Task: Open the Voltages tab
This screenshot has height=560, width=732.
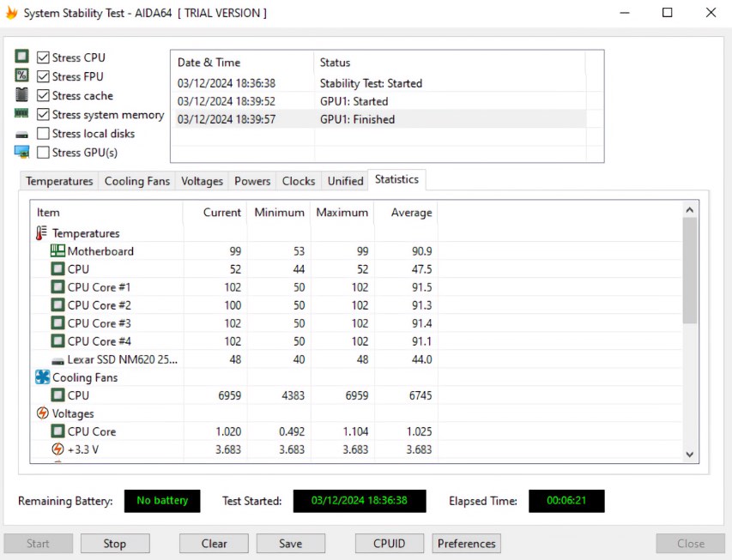Action: pos(202,181)
